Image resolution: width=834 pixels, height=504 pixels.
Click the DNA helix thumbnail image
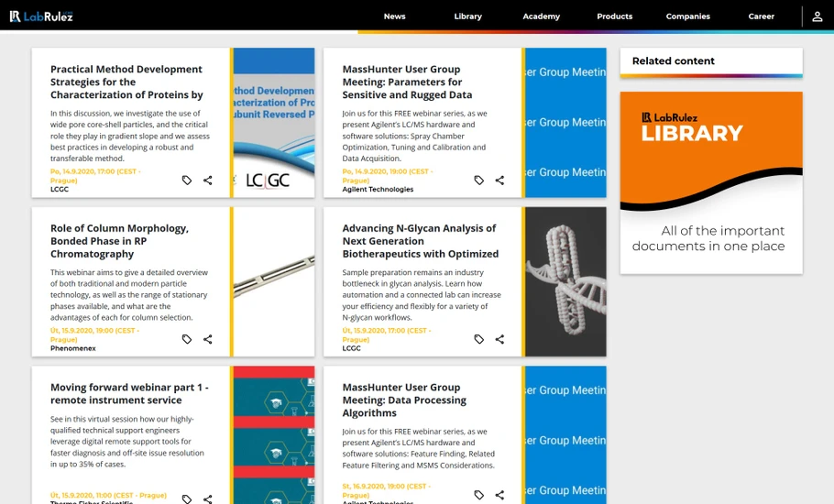pyautogui.click(x=566, y=281)
